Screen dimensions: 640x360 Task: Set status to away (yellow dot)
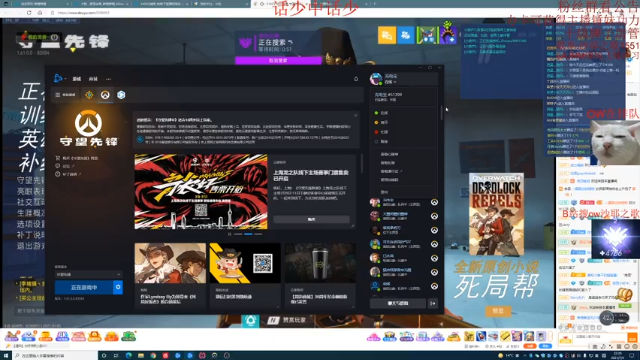[x=382, y=122]
